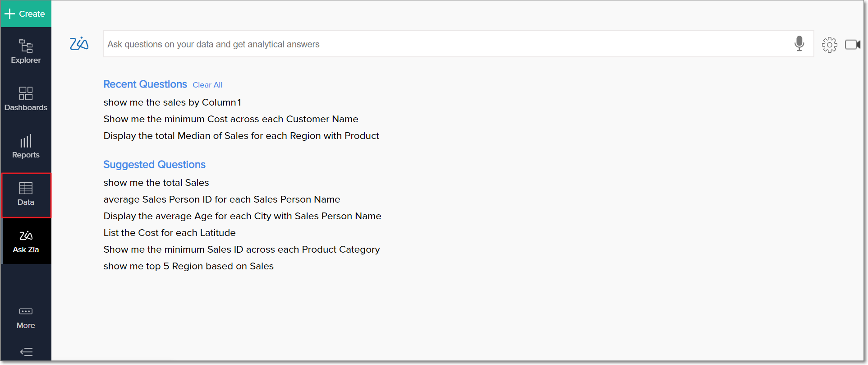Clear all recent questions
This screenshot has height=365, width=868.
207,85
